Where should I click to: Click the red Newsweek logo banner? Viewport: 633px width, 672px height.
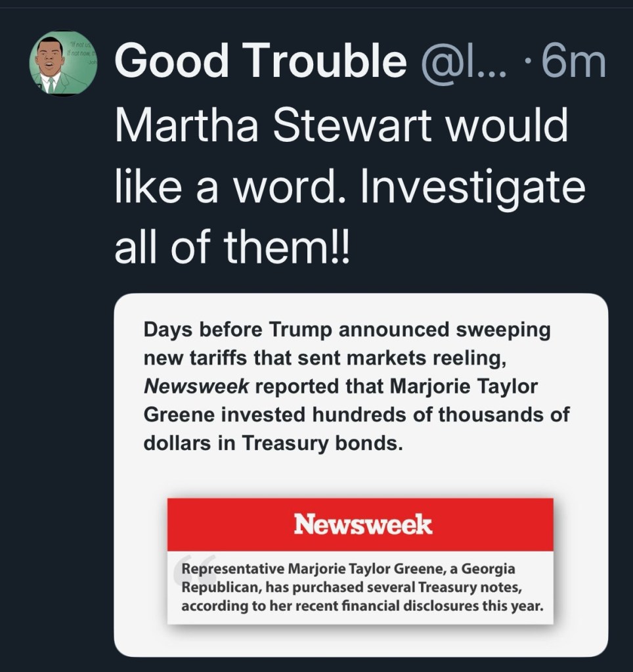click(360, 524)
